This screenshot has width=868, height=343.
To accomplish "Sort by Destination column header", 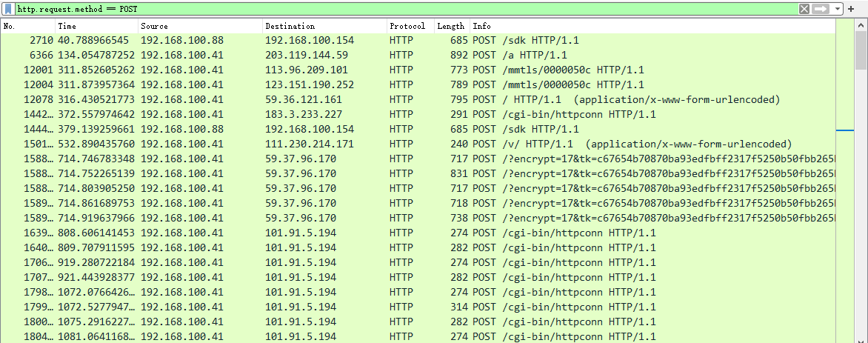I will tap(324, 26).
